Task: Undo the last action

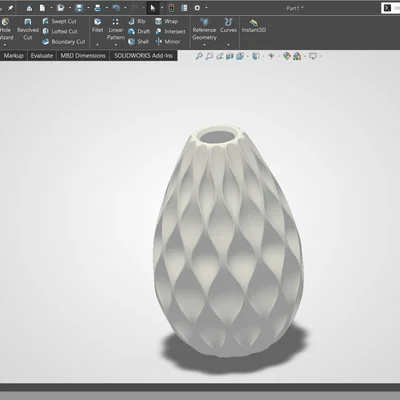Action: tap(116, 8)
